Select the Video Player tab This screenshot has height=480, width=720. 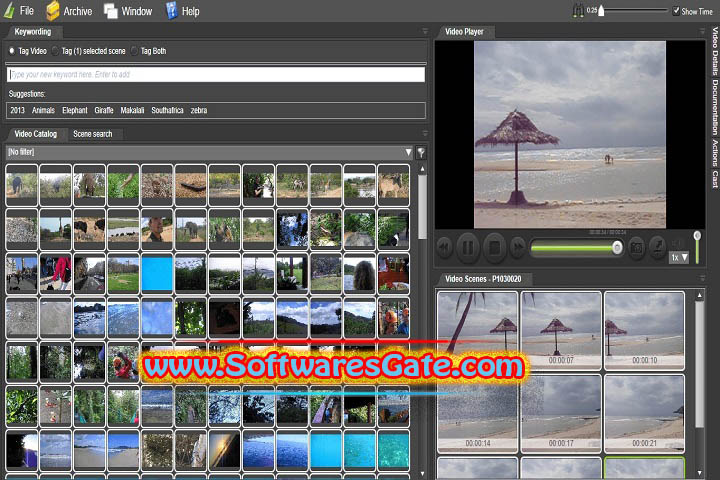click(x=464, y=32)
